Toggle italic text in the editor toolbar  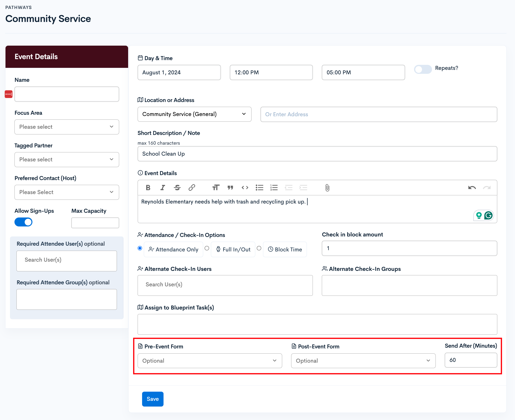click(163, 188)
